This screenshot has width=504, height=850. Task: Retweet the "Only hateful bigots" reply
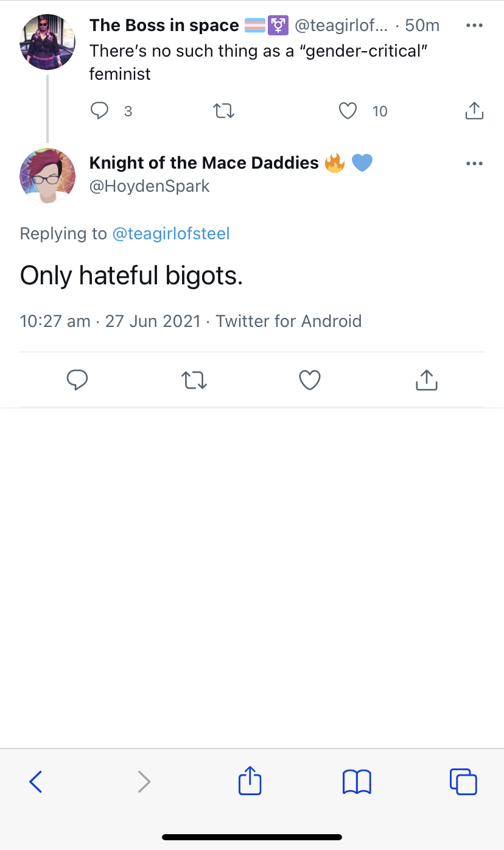194,380
